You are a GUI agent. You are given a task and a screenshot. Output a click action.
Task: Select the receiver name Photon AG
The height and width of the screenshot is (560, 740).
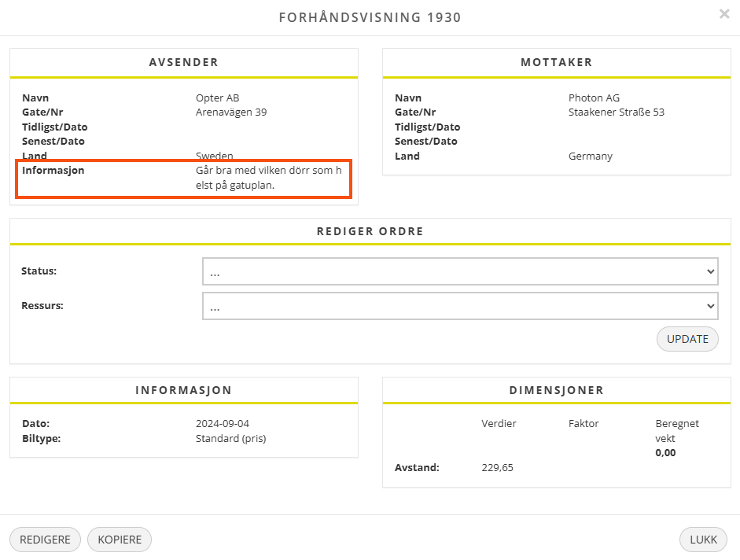594,98
